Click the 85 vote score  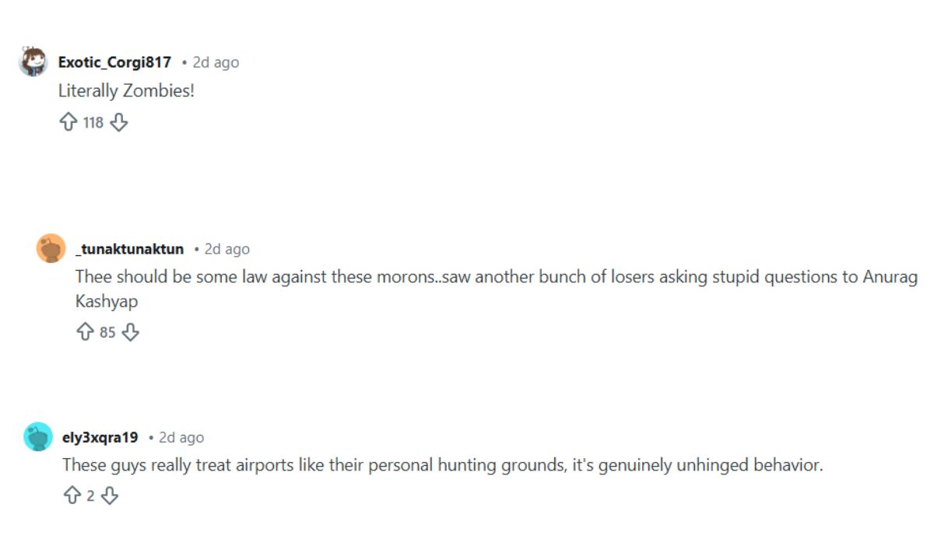pyautogui.click(x=107, y=332)
